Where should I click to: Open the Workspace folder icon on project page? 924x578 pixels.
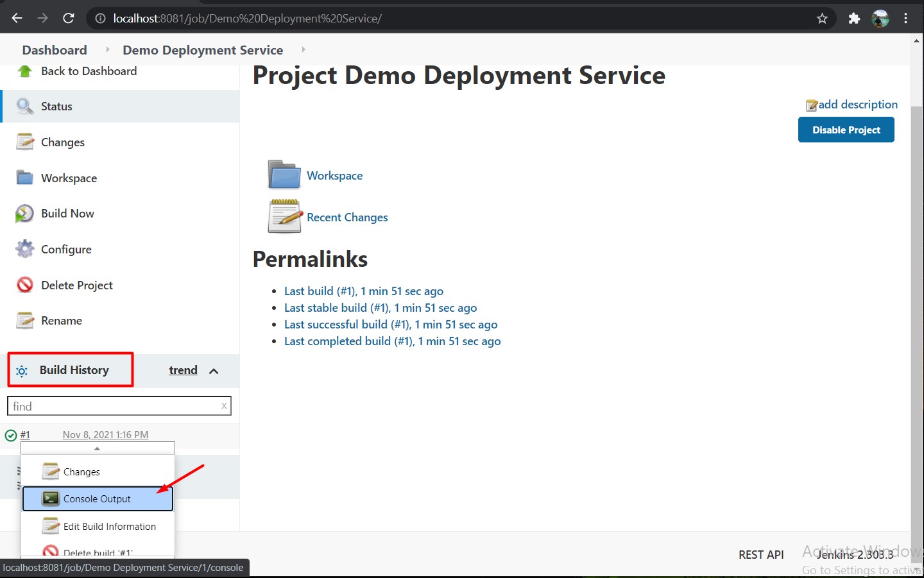284,174
